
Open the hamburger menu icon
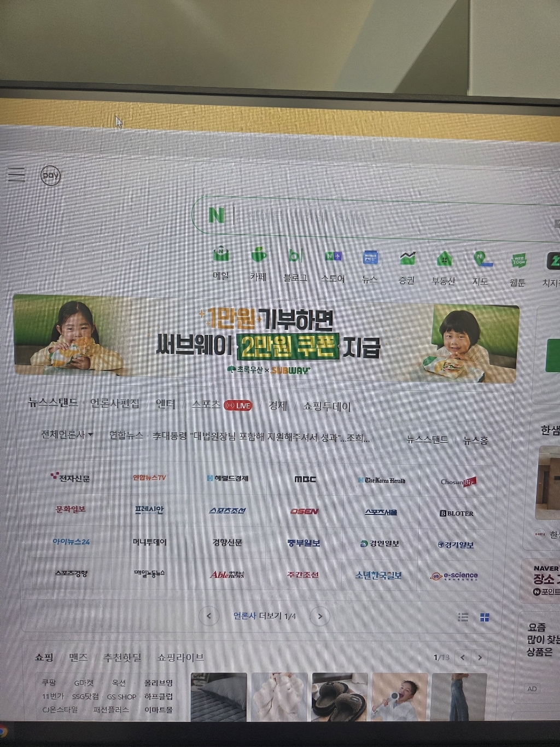16,175
